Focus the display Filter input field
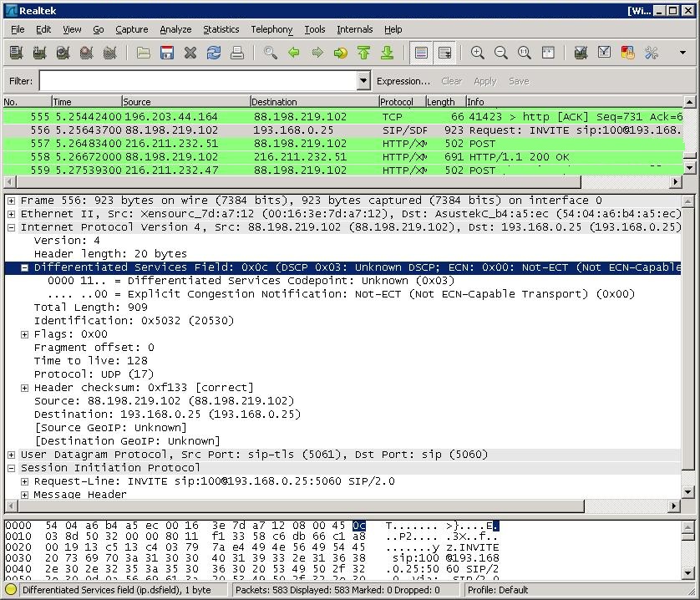The height and width of the screenshot is (600, 700). (x=199, y=81)
